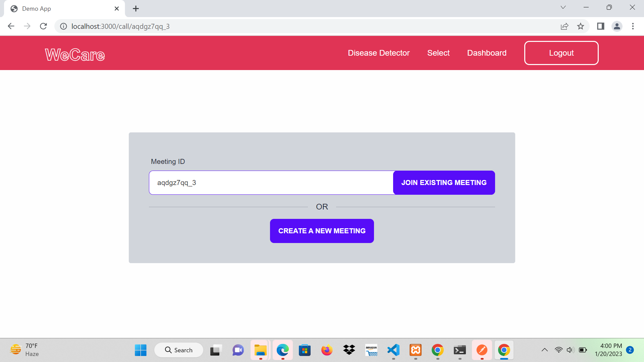
Task: Launch Firefox from the taskbar
Action: [327, 350]
